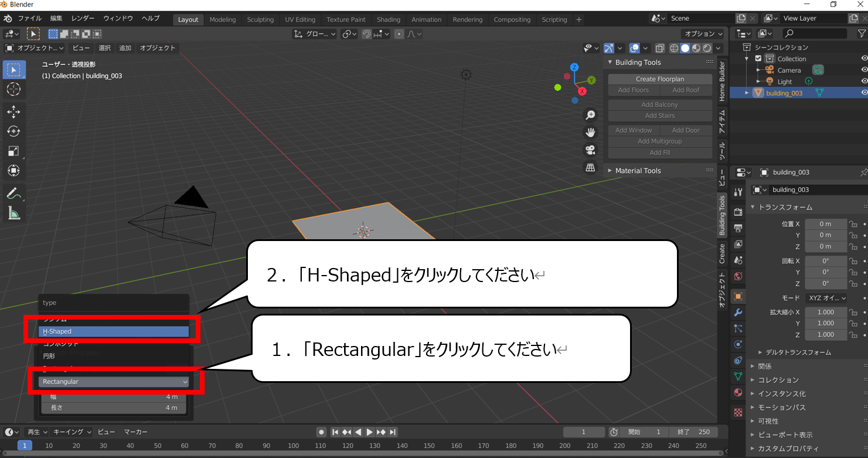Viewport: 868px width, 458px height.
Task: Open transform orientation dropdown
Action: [x=315, y=34]
